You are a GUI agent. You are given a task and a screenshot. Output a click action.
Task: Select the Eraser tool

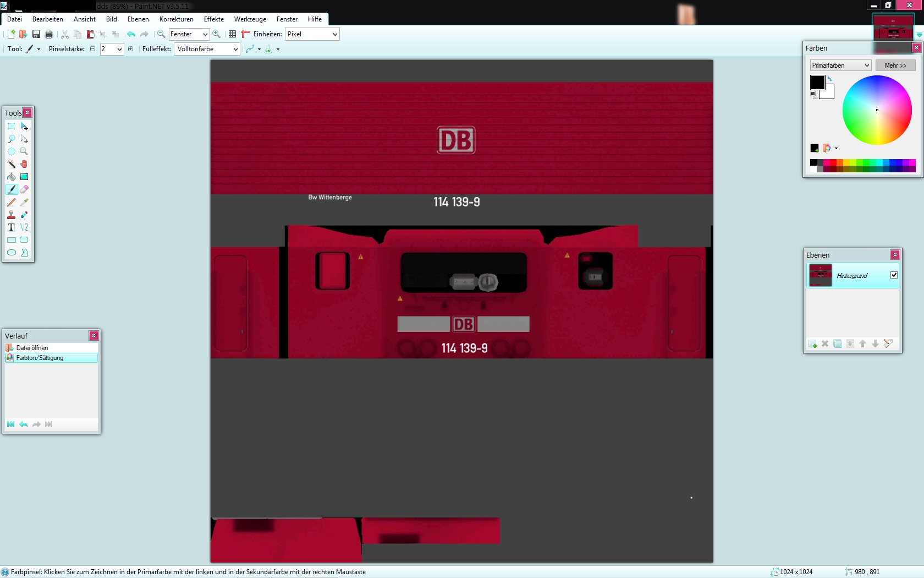click(24, 189)
